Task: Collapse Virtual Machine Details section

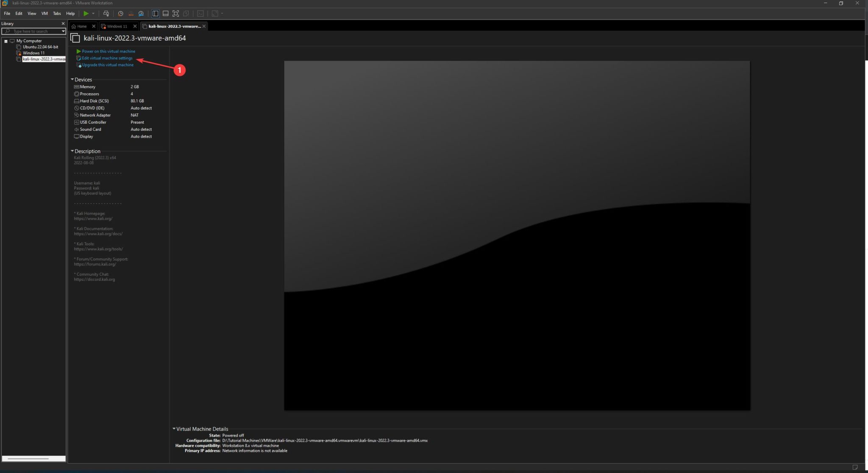Action: (174, 429)
